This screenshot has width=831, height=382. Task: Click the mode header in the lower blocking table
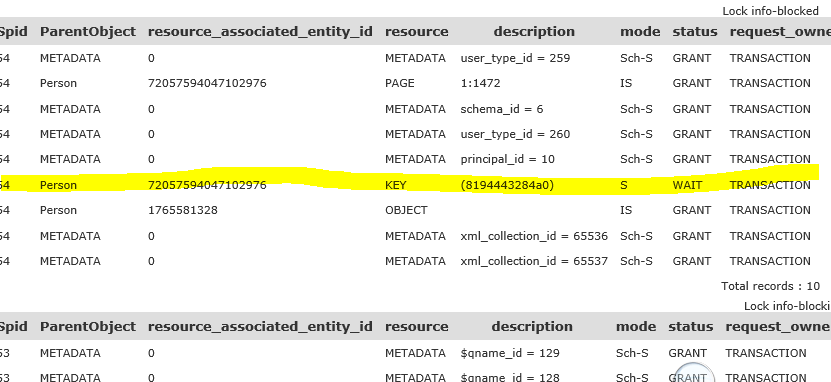pyautogui.click(x=636, y=327)
